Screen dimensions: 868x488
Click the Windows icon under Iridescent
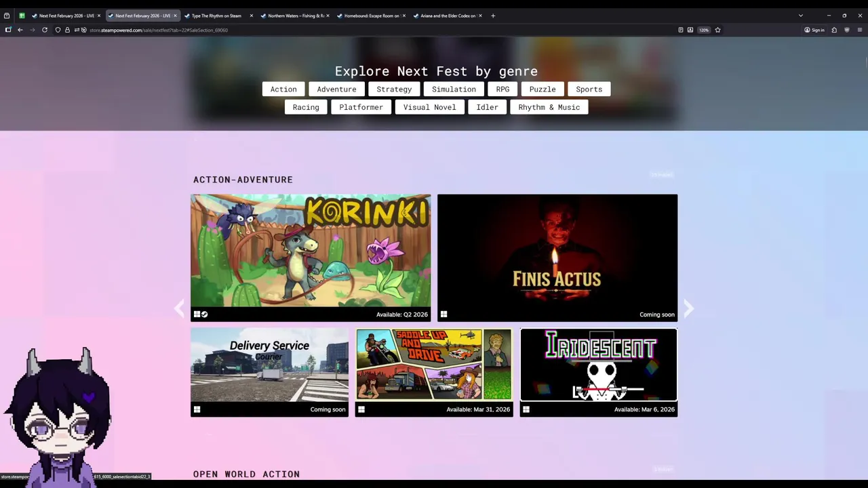click(526, 409)
